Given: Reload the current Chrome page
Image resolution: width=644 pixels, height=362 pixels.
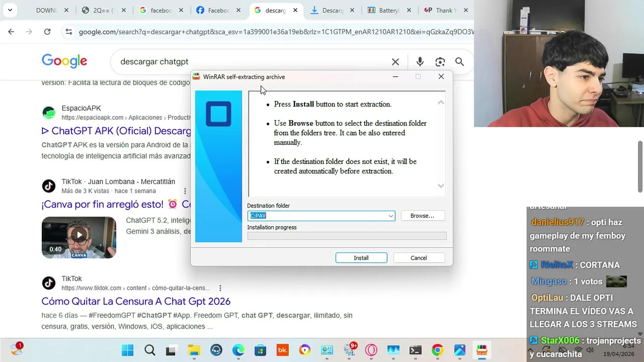Looking at the screenshot, I should point(47,32).
